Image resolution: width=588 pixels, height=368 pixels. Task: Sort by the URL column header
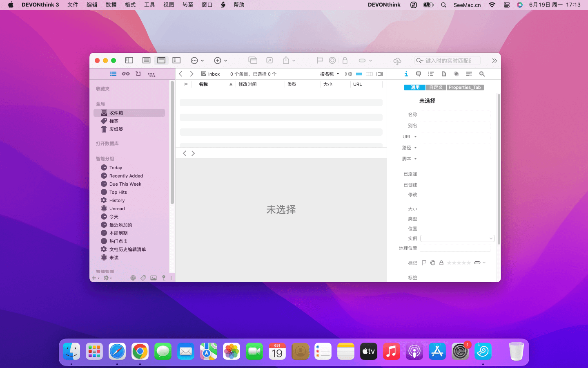366,84
